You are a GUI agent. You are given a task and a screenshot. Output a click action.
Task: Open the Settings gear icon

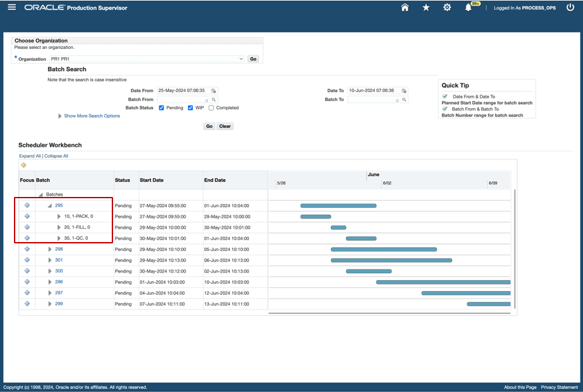(447, 8)
